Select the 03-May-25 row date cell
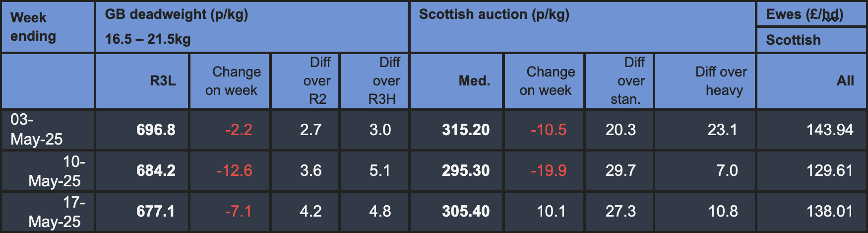Screen dimensions: 868x233 click(x=48, y=130)
